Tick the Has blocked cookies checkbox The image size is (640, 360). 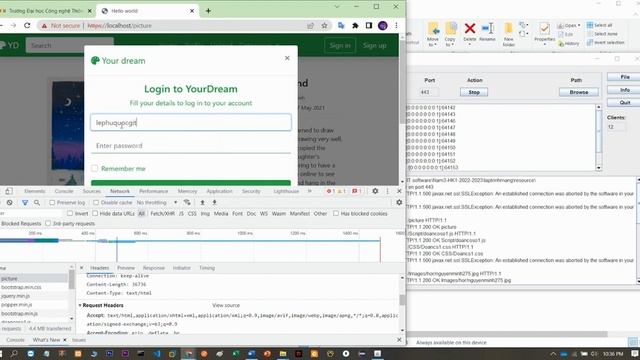pyautogui.click(x=336, y=213)
